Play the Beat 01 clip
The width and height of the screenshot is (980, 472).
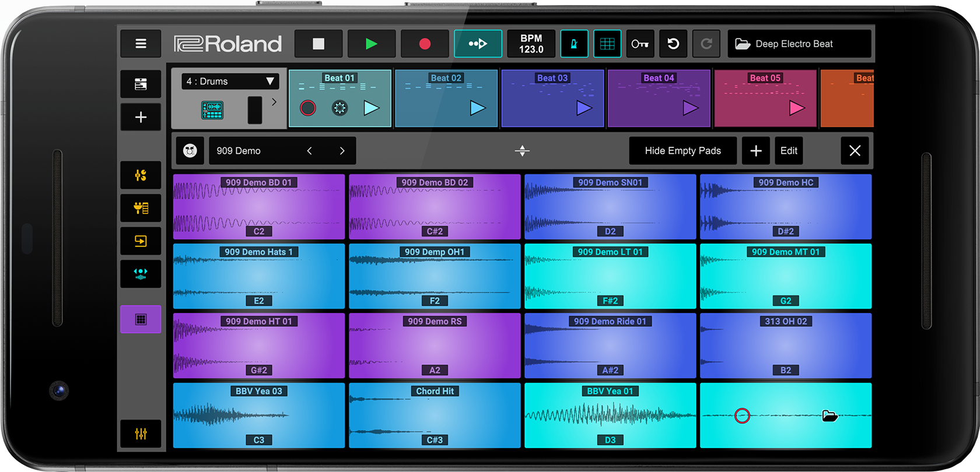(372, 108)
